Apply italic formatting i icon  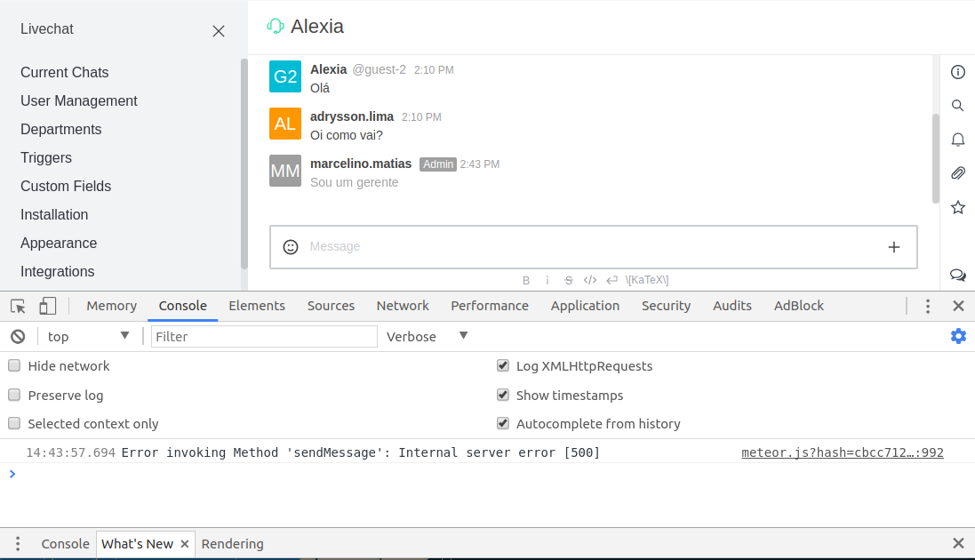pos(547,280)
